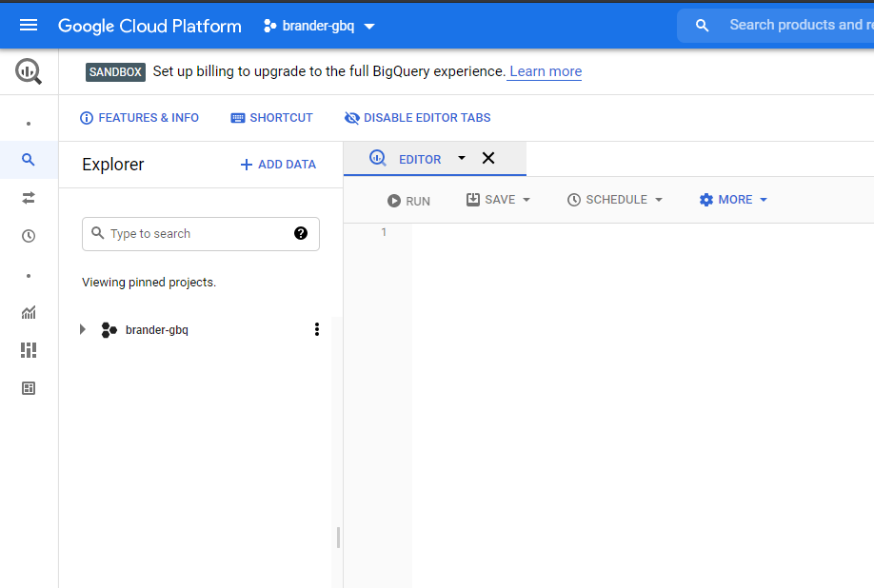Open brander-gbq project actions menu

point(317,329)
